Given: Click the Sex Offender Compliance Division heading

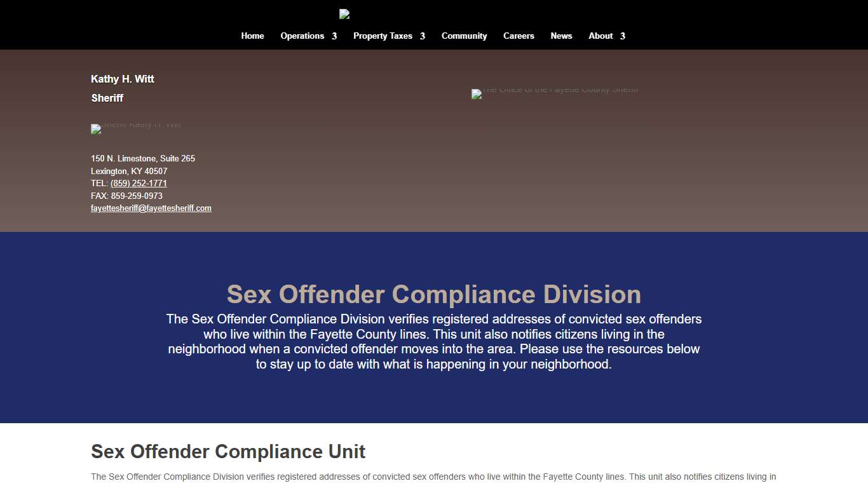Looking at the screenshot, I should tap(434, 294).
